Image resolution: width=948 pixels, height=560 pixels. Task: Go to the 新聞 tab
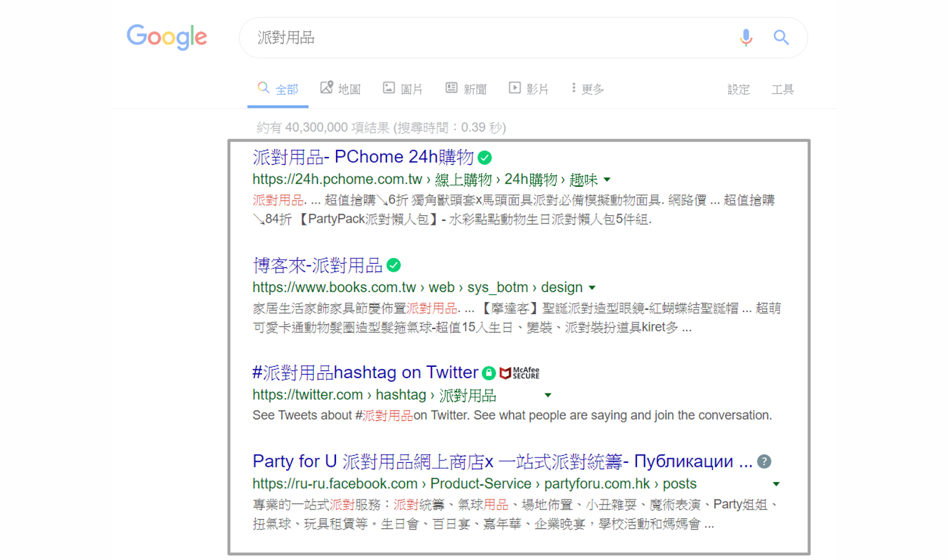click(x=466, y=89)
